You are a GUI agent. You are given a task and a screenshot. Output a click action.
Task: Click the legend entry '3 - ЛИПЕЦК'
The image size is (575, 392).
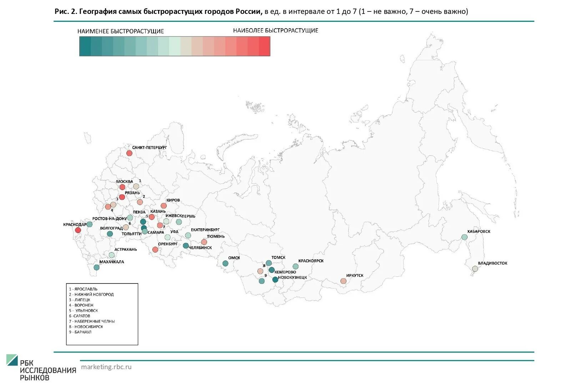click(x=80, y=300)
